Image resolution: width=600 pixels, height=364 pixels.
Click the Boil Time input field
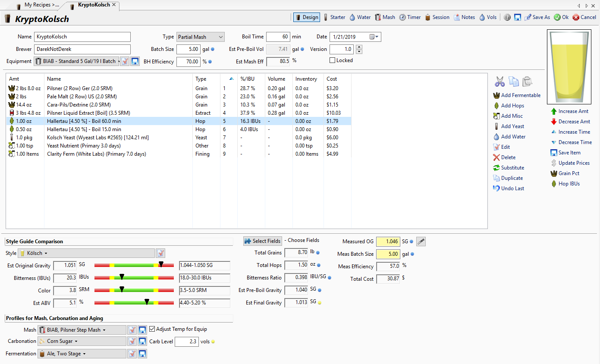tap(277, 37)
